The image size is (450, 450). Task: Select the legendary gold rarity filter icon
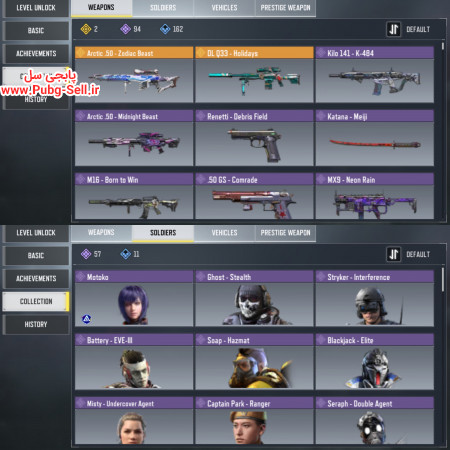(x=86, y=29)
